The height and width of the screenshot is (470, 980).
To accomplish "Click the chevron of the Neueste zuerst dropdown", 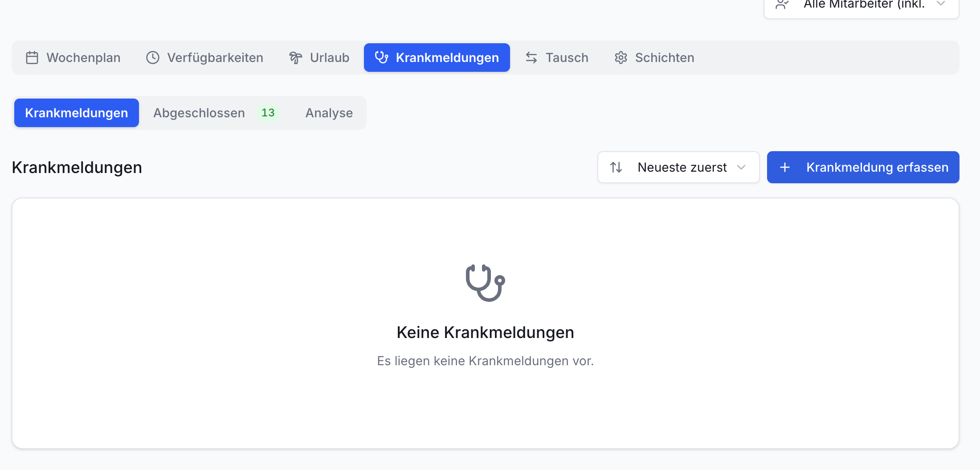I will tap(741, 167).
